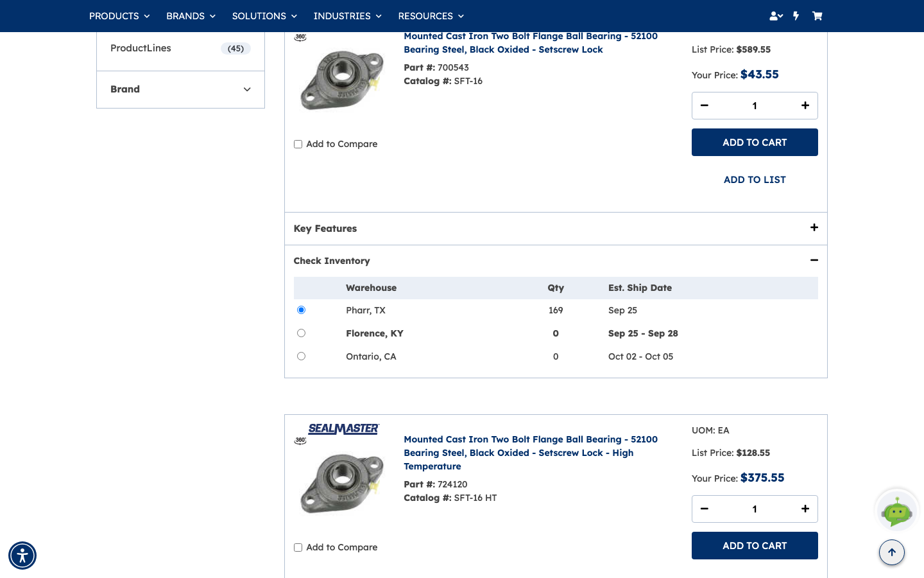This screenshot has width=924, height=578.
Task: Decrease quantity for part 700543
Action: coord(705,105)
